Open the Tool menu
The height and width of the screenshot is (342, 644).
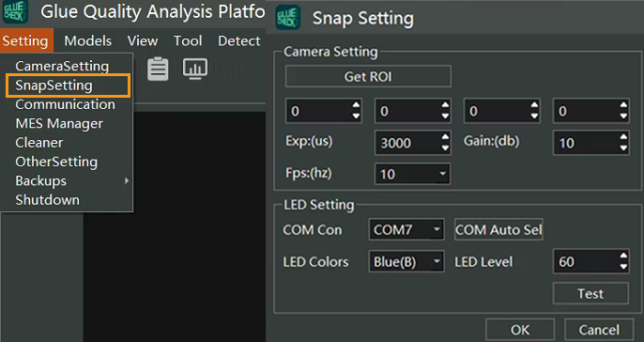[x=188, y=40]
